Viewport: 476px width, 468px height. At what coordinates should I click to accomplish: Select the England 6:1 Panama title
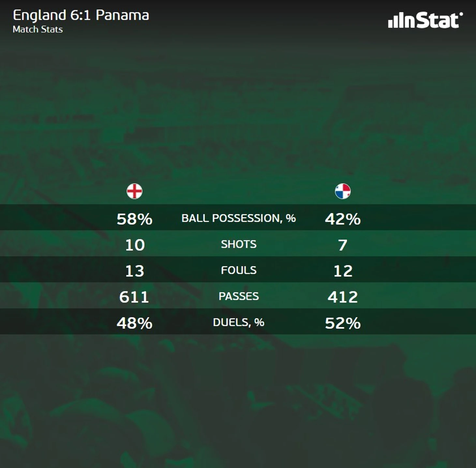(81, 15)
